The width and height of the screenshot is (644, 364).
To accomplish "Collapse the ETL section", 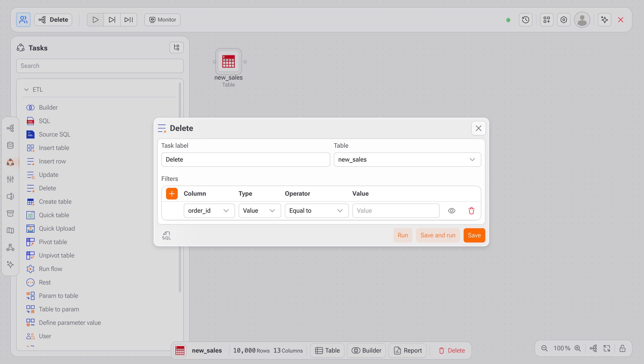I will (x=27, y=90).
